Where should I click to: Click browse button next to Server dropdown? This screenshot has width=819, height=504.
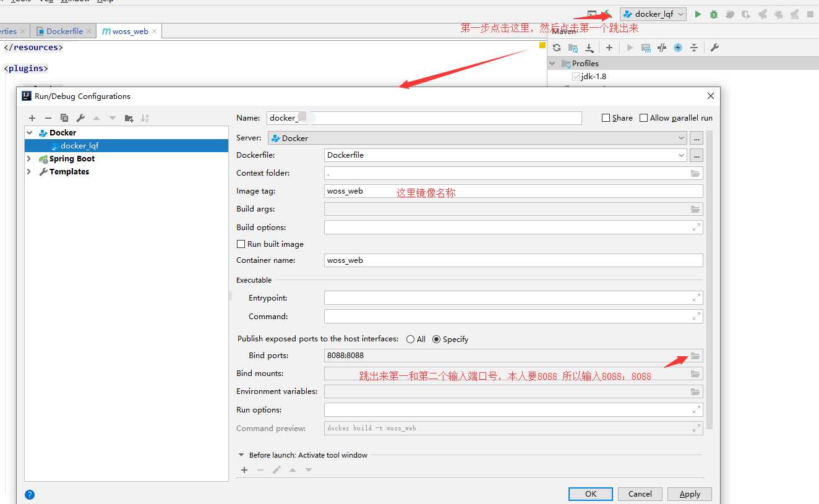[697, 138]
